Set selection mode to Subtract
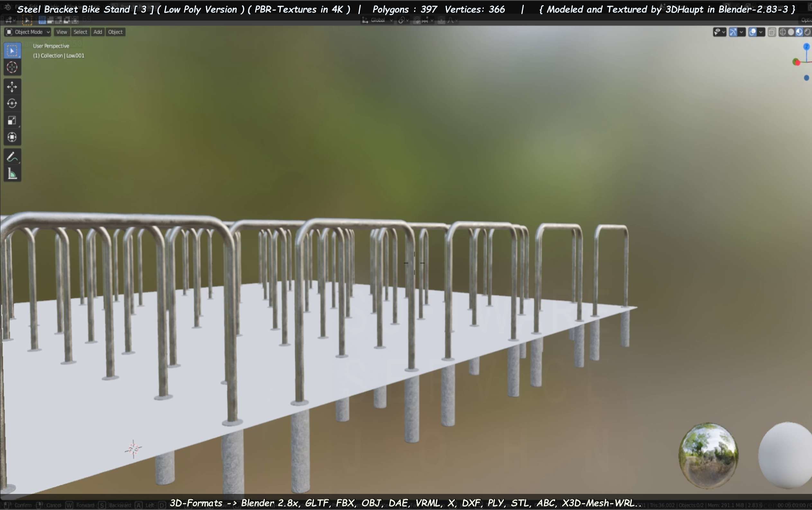812x510 pixels. pos(58,20)
